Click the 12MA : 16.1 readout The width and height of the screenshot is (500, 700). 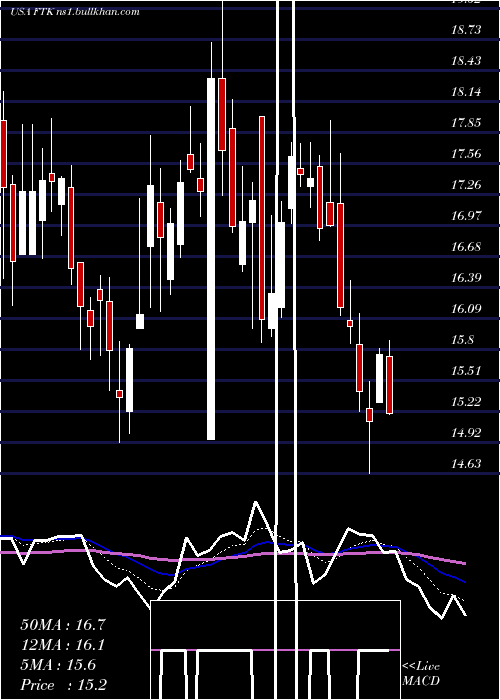62,645
